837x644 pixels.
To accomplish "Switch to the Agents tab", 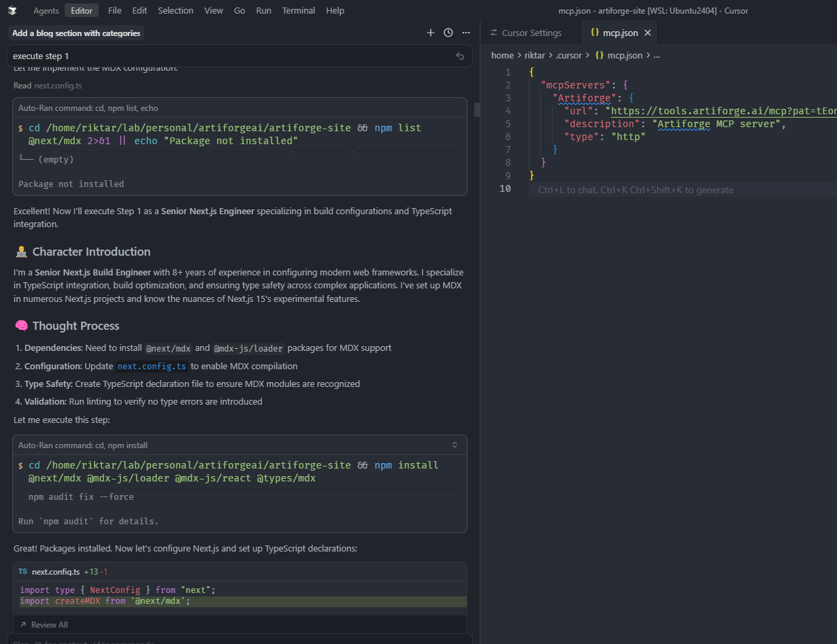I will click(x=46, y=10).
